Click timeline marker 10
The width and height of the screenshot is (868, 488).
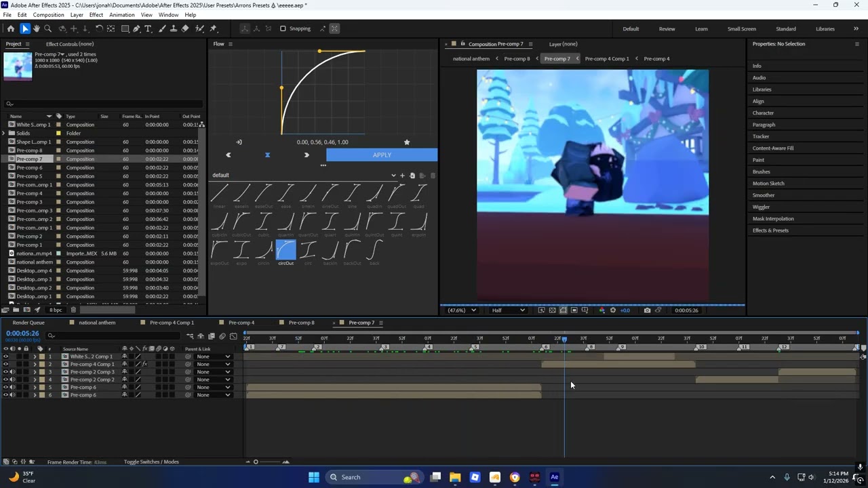tap(700, 348)
